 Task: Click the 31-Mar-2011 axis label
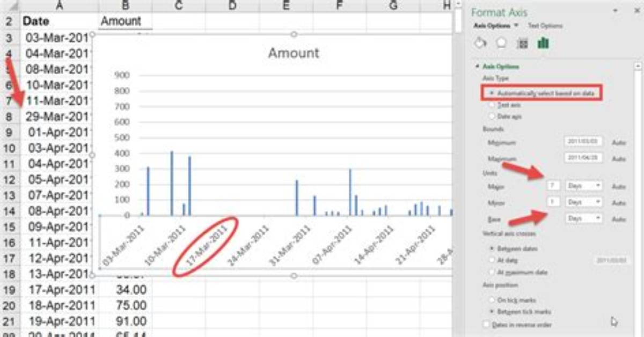290,245
